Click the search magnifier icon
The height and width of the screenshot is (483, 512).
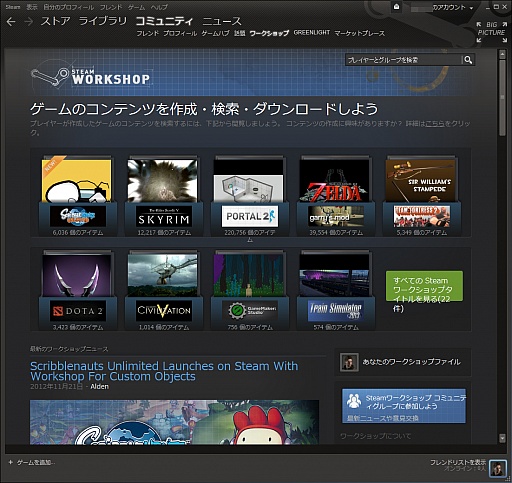[468, 60]
